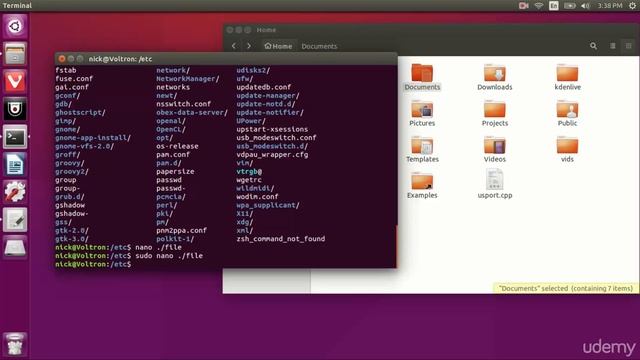Select the Pictures folder
The image size is (640, 360).
pos(422,113)
